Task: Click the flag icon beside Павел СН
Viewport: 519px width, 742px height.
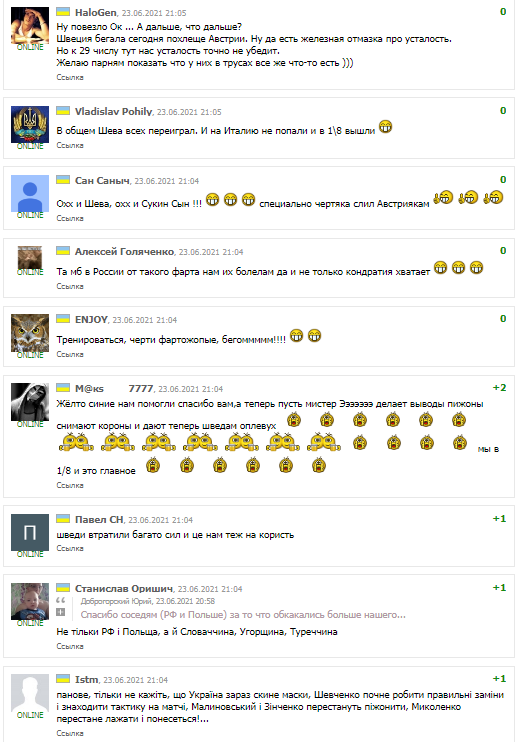Action: (63, 519)
